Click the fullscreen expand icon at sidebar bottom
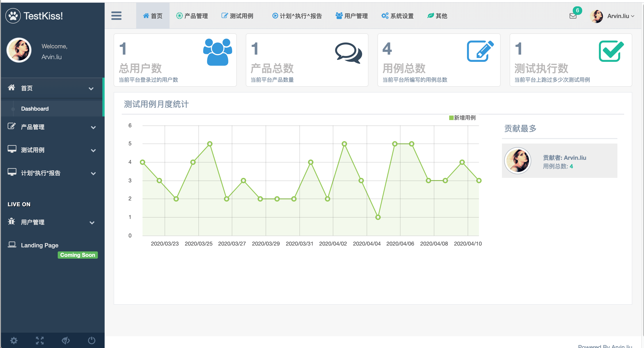 [x=40, y=340]
